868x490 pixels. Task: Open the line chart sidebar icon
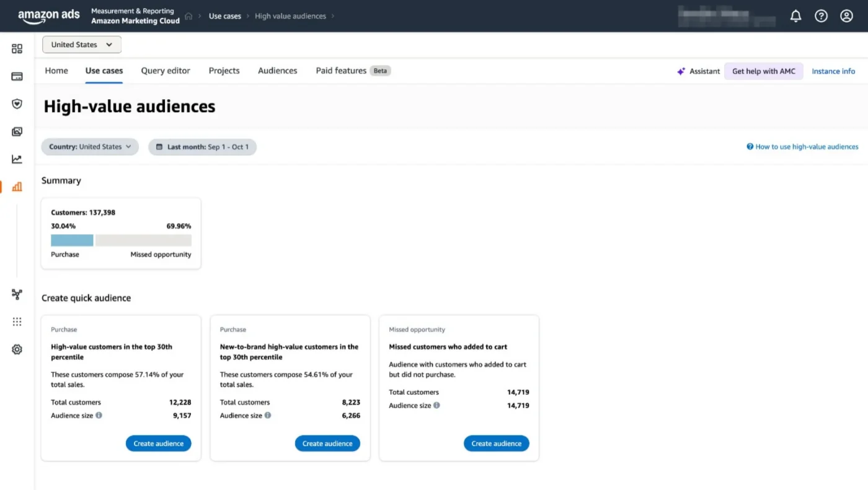17,159
